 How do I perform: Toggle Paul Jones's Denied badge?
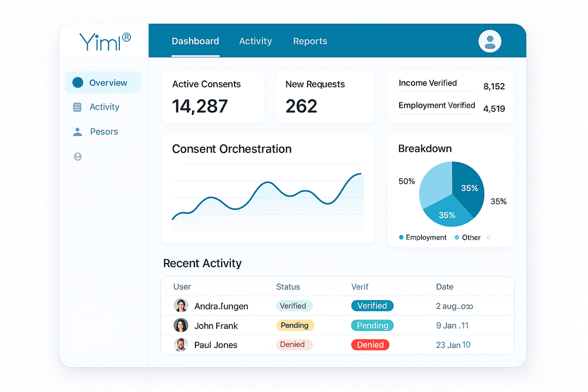coord(370,345)
